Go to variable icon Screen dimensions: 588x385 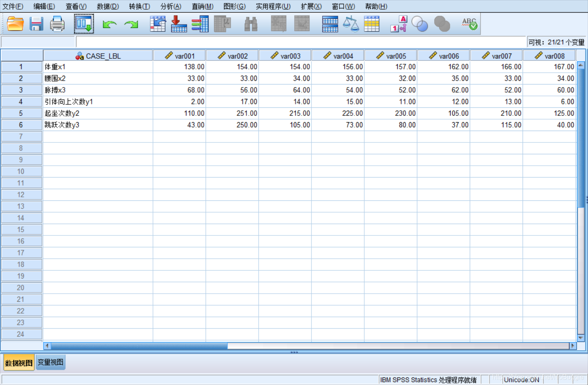click(x=179, y=24)
